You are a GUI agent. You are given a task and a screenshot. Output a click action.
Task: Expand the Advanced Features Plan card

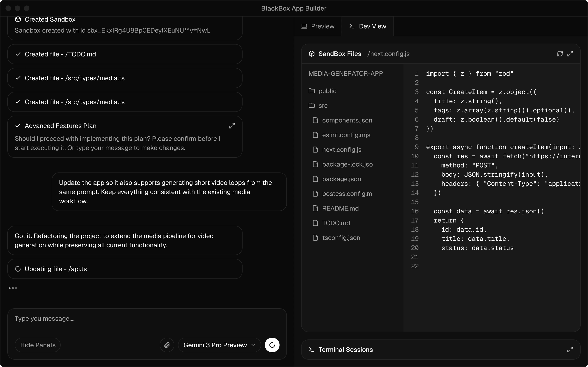[232, 126]
